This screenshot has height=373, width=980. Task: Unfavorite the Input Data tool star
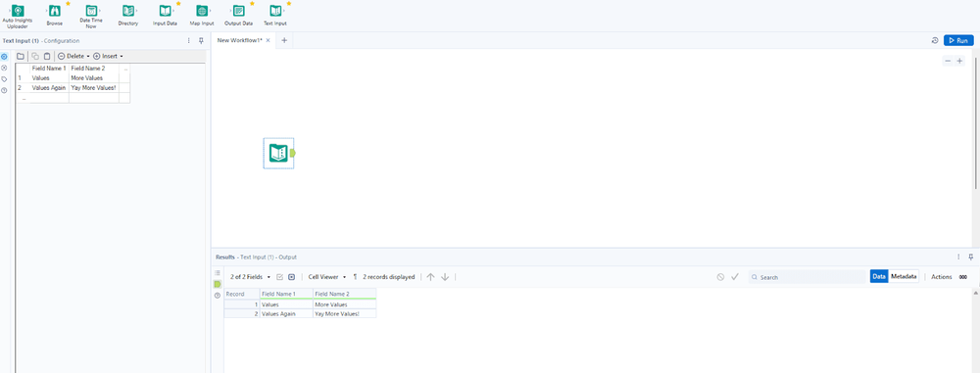178,3
